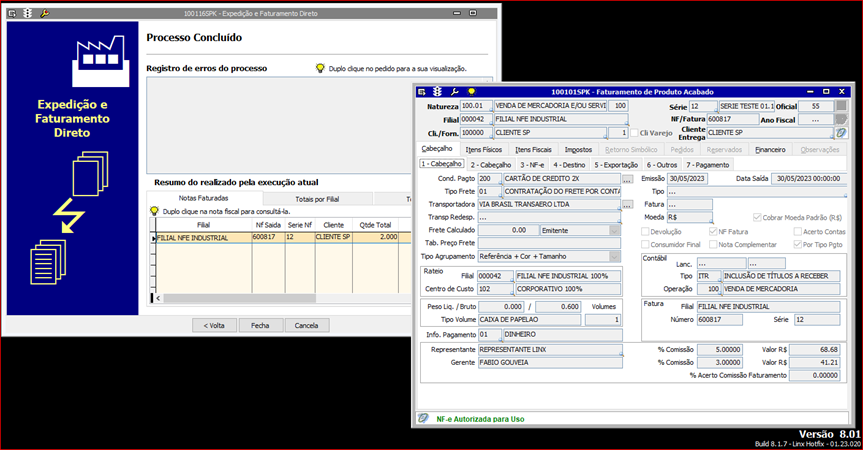Viewport: 863px width, 450px height.
Task: Click the gray square icon next to Oficial field
Action: click(x=841, y=106)
